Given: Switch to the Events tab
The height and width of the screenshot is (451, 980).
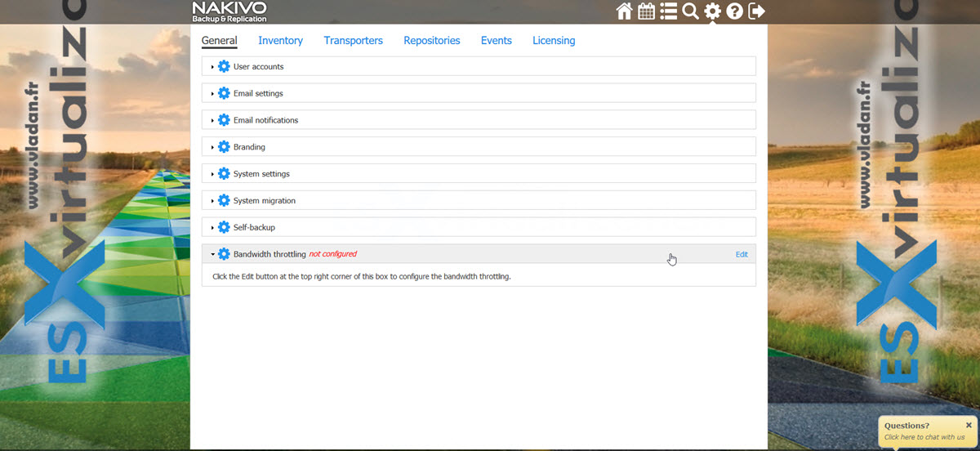Looking at the screenshot, I should [497, 40].
